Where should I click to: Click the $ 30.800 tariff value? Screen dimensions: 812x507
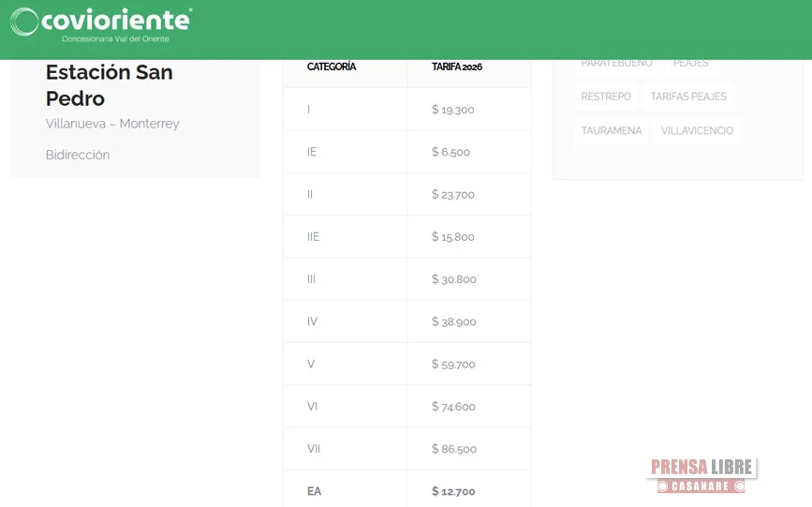coord(454,279)
